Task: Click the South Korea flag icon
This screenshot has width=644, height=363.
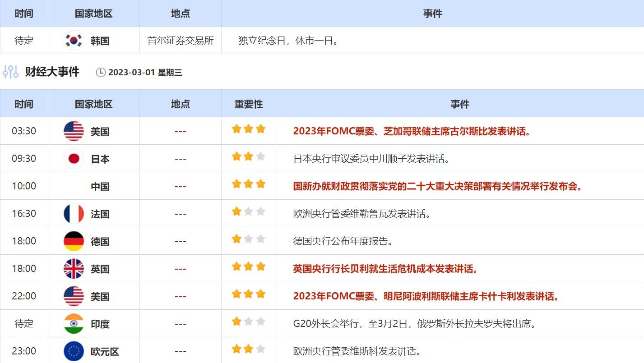Action: pos(74,41)
